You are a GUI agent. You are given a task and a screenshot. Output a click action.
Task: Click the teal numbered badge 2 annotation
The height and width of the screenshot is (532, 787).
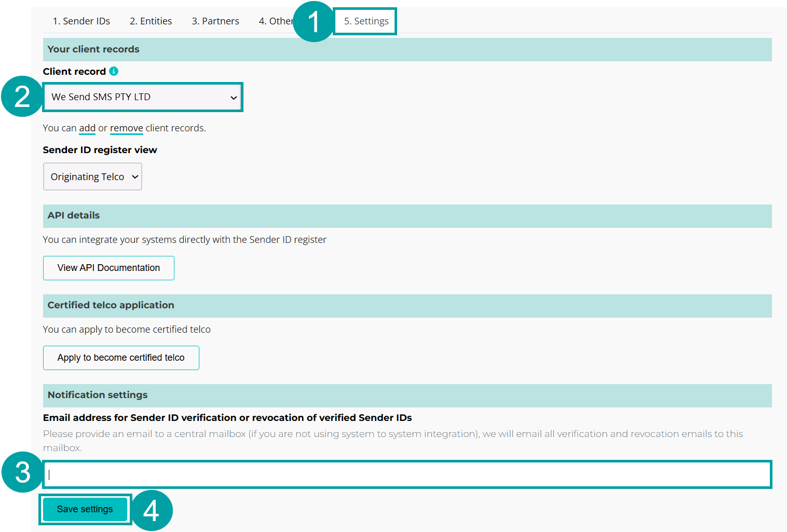21,97
